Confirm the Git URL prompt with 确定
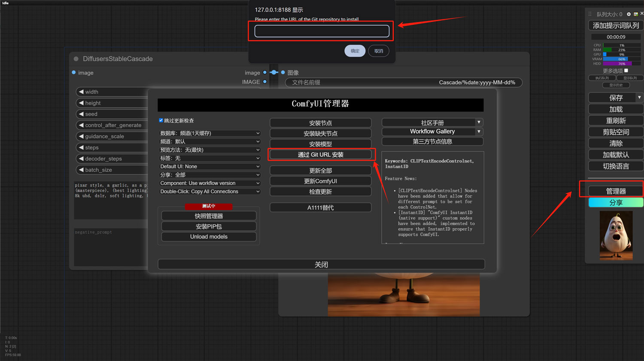The height and width of the screenshot is (361, 644). [355, 51]
